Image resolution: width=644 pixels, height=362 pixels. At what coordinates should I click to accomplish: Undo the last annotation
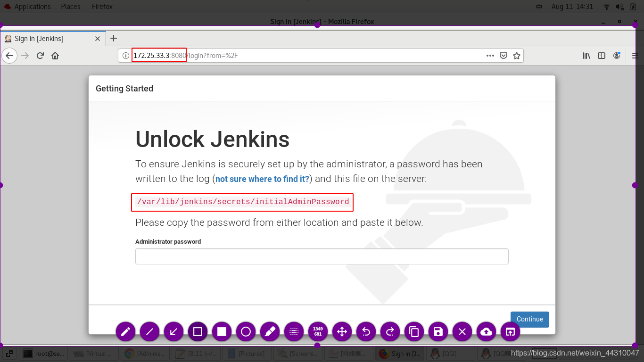pos(366,332)
